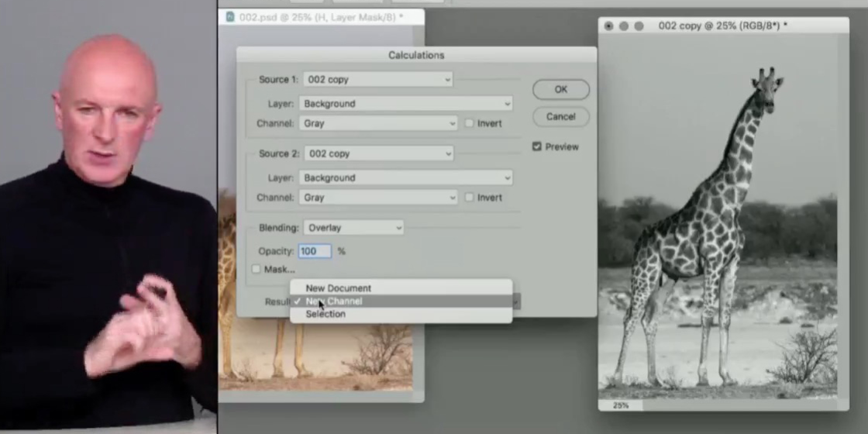The height and width of the screenshot is (434, 868).
Task: Minimize the 002 copy document window
Action: pos(624,26)
